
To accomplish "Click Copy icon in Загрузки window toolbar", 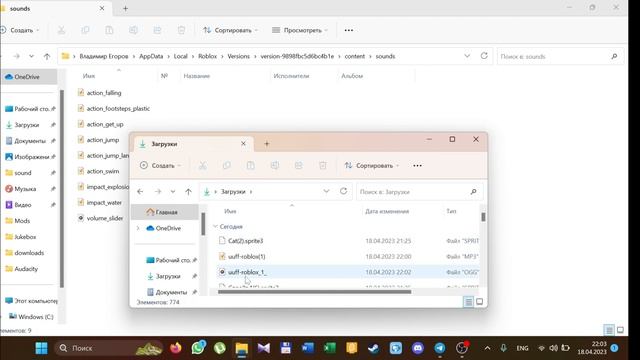I will click(227, 165).
